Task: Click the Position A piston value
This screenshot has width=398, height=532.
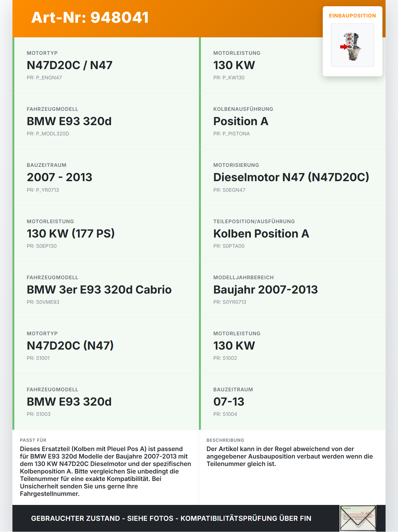Action: click(241, 121)
